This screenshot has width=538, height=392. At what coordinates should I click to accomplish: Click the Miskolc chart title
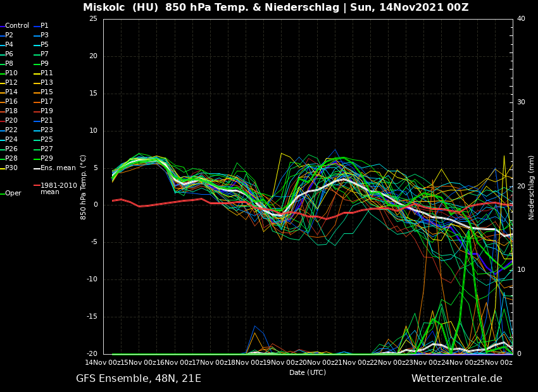(275, 8)
